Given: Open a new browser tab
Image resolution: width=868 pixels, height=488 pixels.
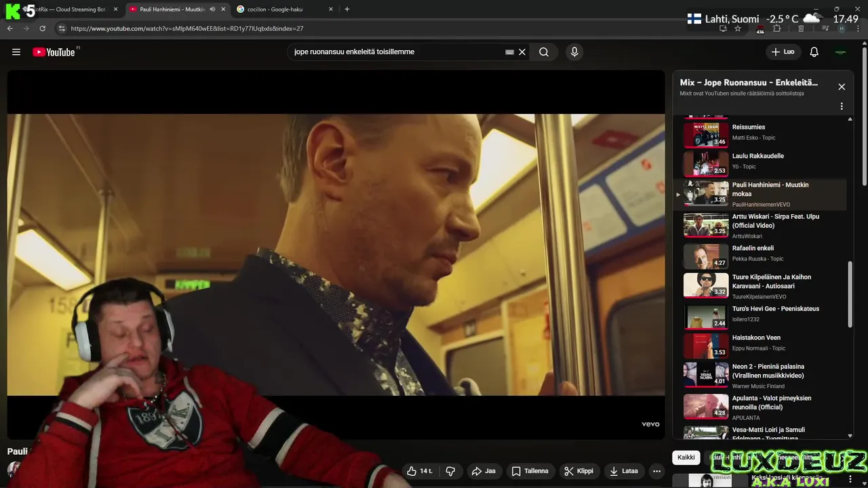Looking at the screenshot, I should 347,9.
